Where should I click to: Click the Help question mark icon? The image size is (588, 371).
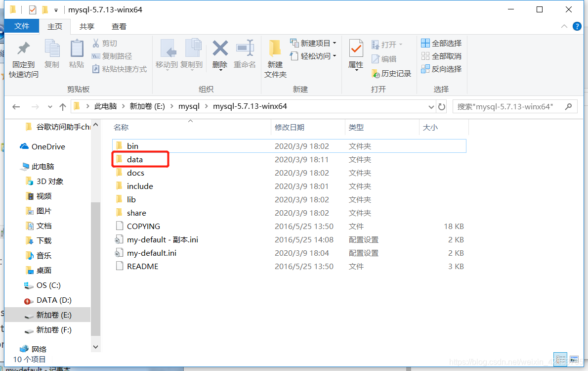coord(577,26)
